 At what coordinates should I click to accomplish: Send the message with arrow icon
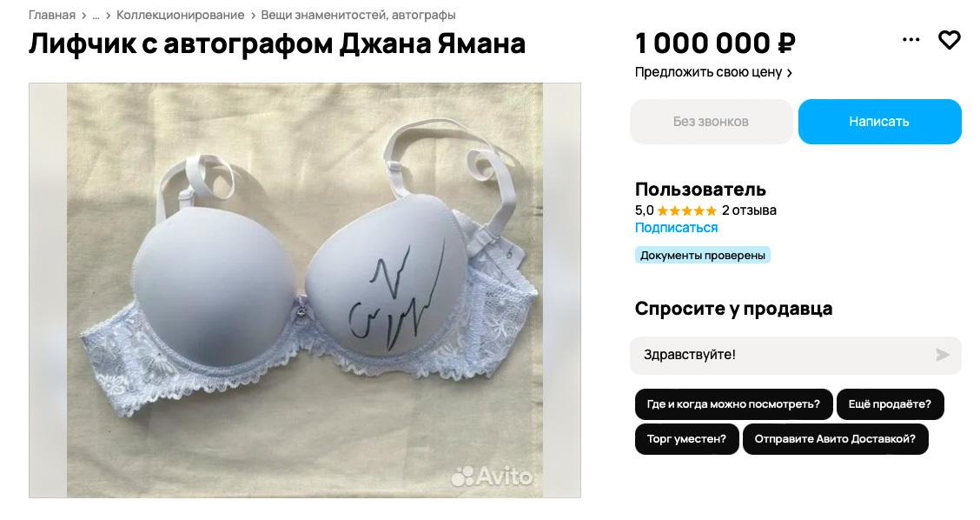(943, 355)
